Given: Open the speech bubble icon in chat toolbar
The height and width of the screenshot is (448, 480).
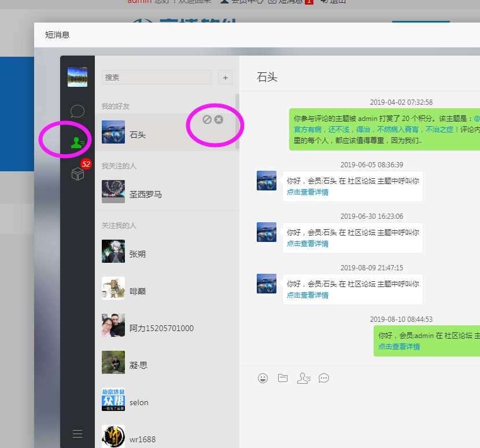Looking at the screenshot, I should point(324,378).
